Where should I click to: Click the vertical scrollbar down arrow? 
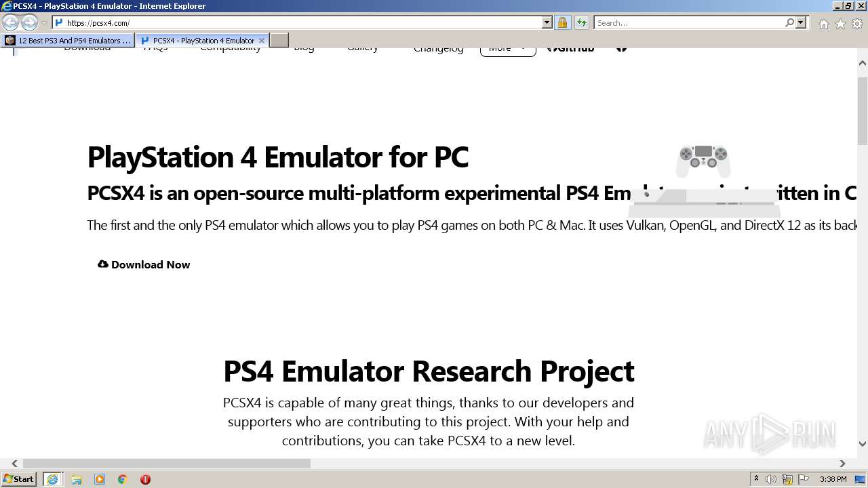[x=863, y=444]
